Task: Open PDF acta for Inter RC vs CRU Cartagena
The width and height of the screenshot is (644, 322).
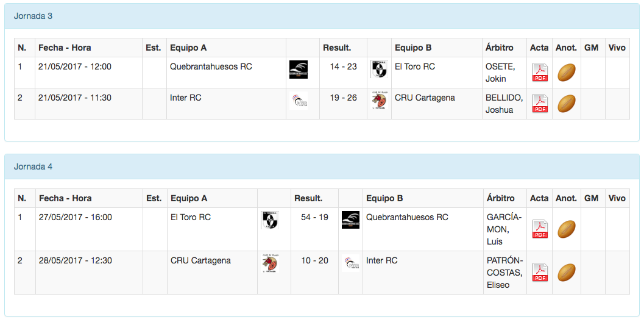Action: 540,104
